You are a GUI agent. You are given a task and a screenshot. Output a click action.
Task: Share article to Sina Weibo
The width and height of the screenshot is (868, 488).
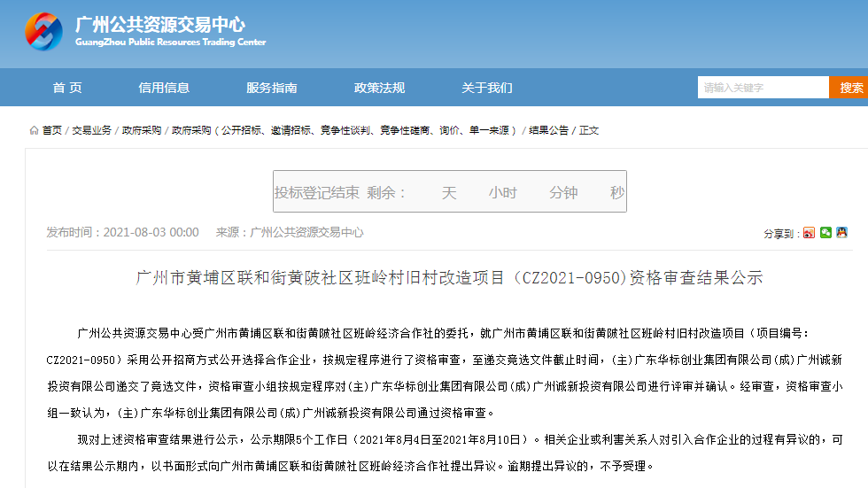tap(809, 233)
